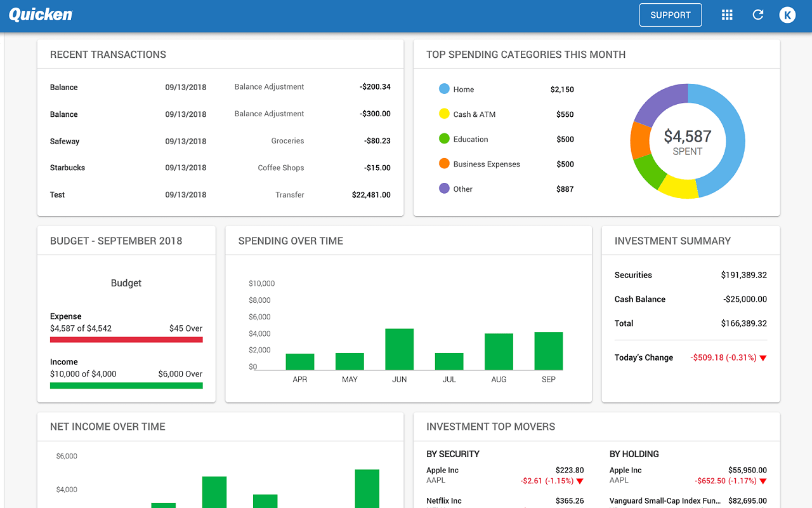Click the red arrow beside Today's Change
This screenshot has width=812, height=508.
[763, 358]
